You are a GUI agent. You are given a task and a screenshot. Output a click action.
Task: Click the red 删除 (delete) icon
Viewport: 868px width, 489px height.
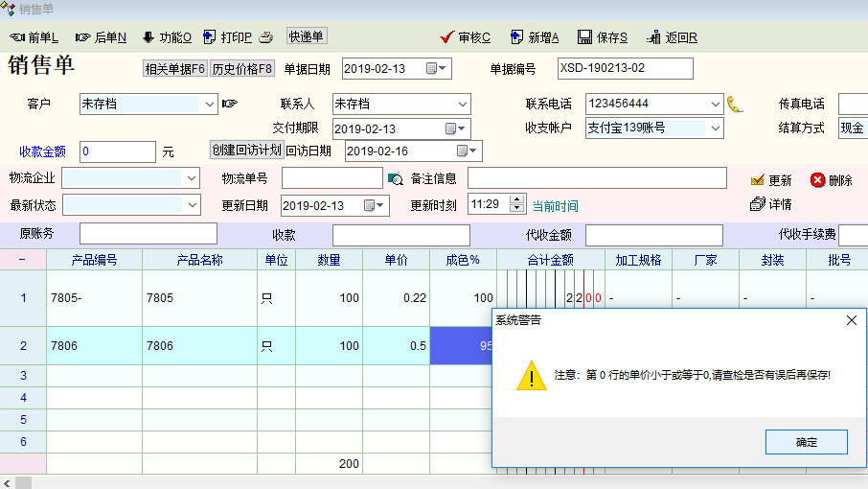(817, 180)
